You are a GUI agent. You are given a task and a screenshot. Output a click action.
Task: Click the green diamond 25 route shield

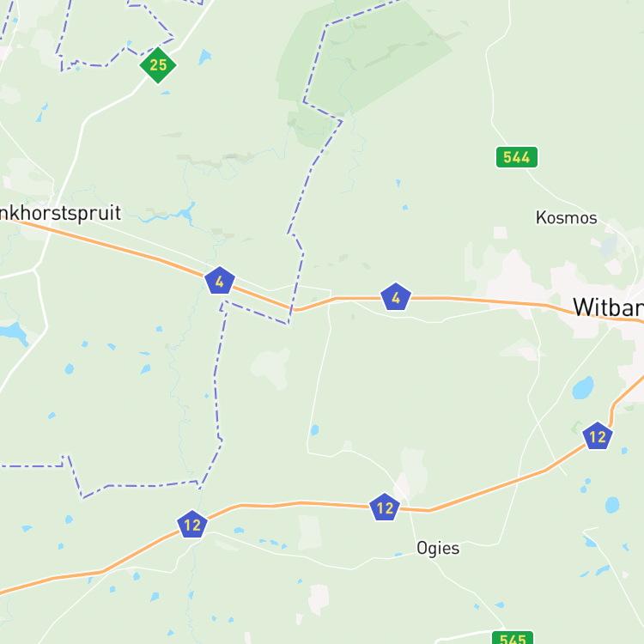click(x=158, y=65)
